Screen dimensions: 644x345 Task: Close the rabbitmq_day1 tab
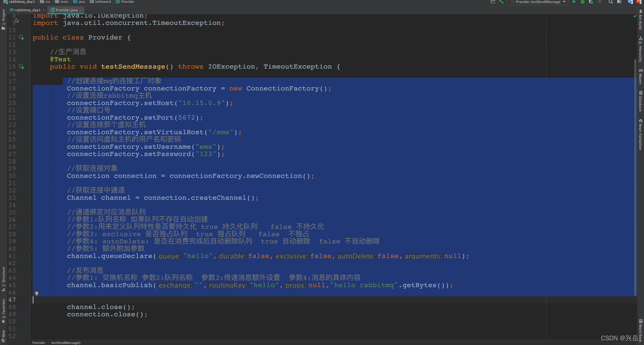click(44, 10)
